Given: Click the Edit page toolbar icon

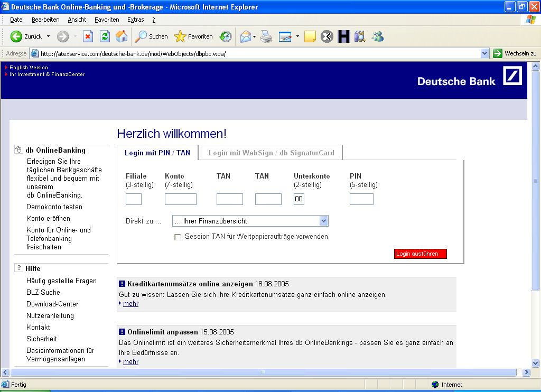Looking at the screenshot, I should 285,36.
